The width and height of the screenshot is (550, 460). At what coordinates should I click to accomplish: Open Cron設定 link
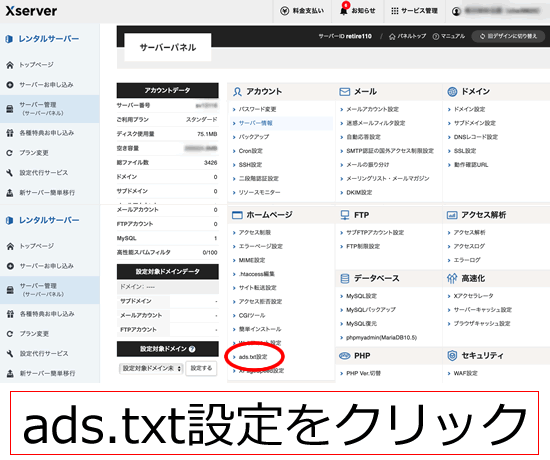(x=250, y=151)
